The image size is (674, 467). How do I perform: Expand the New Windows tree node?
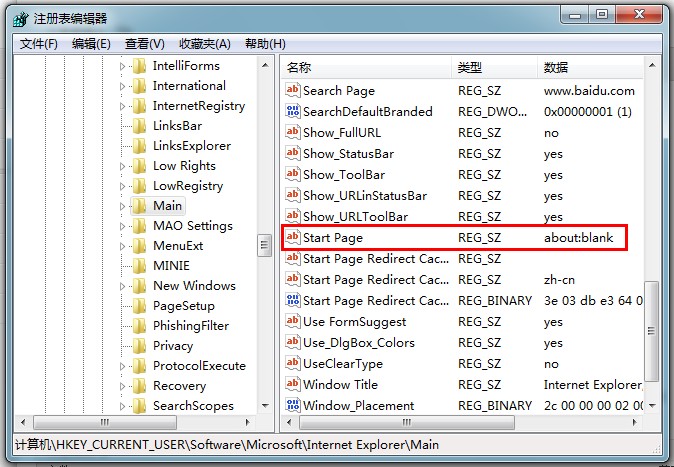click(123, 286)
